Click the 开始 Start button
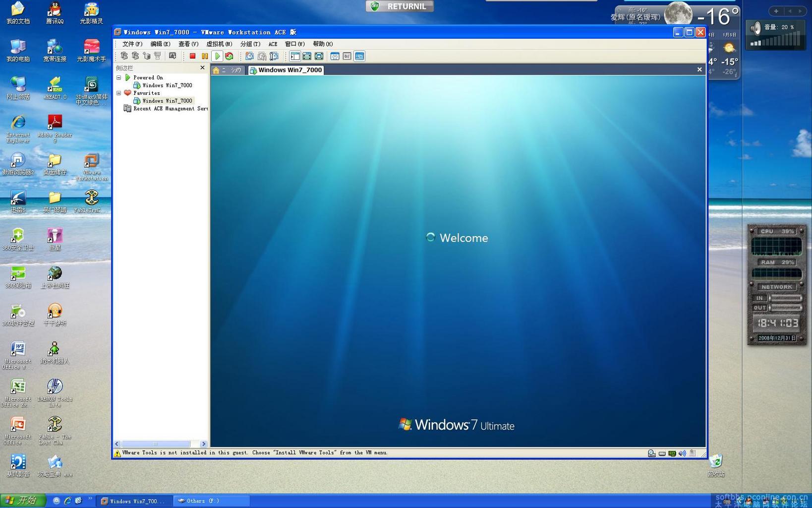 coord(23,501)
